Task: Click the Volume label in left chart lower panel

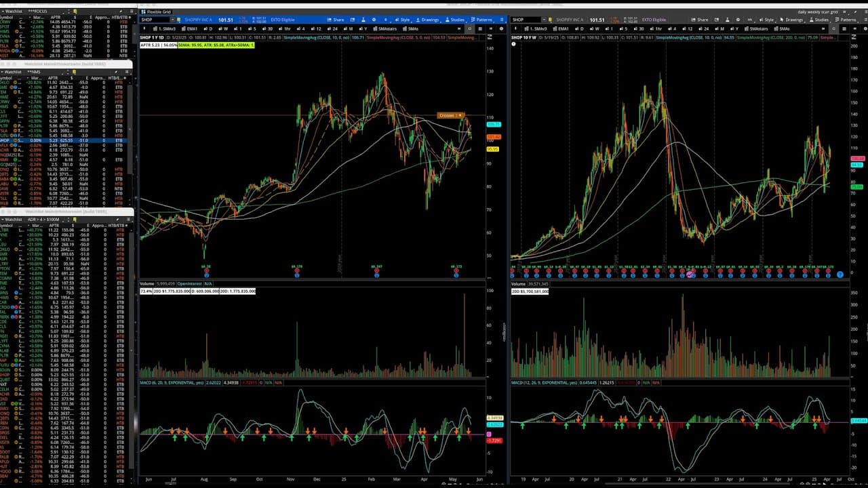Action: coord(146,283)
